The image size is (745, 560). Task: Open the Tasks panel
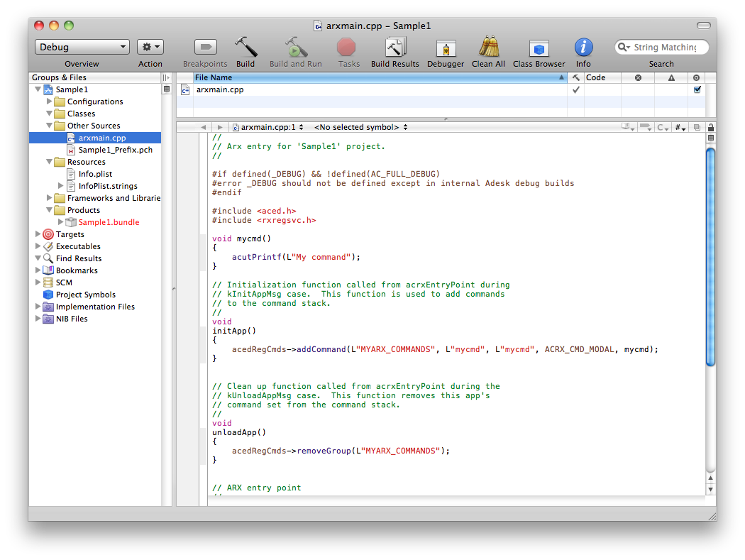pyautogui.click(x=348, y=46)
